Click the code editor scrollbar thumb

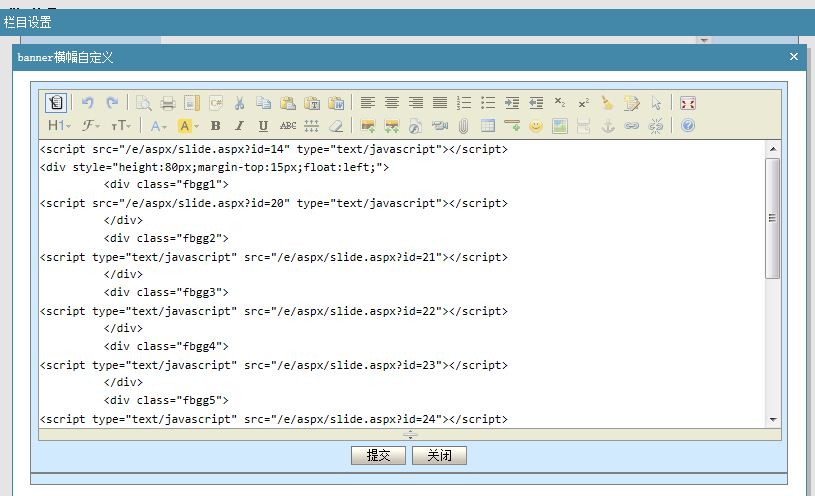773,219
